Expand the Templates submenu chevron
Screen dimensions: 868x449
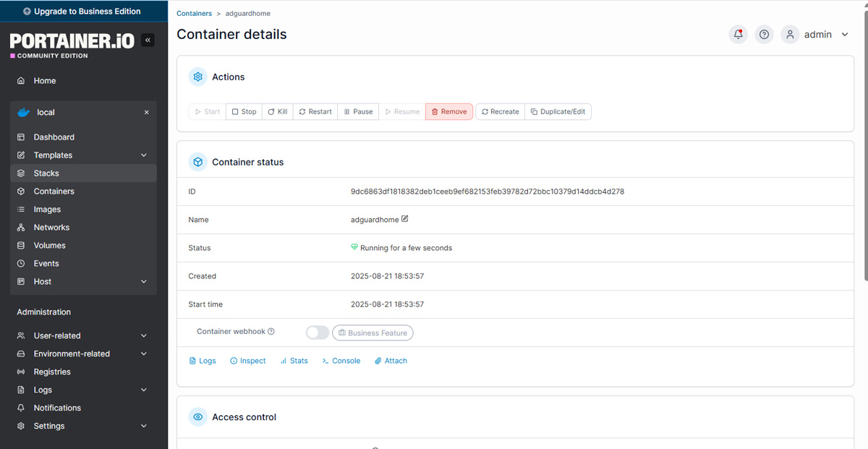click(x=143, y=155)
